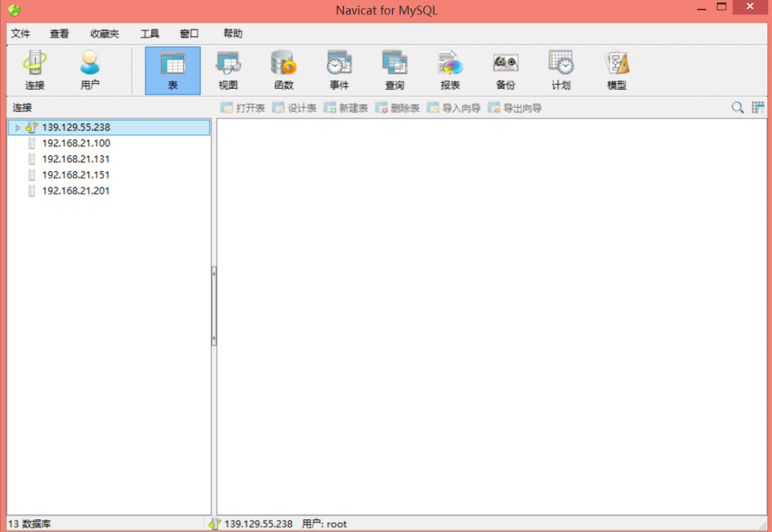Click the 139.129.55.238 connection icon in tree
The width and height of the screenshot is (772, 532).
[32, 127]
